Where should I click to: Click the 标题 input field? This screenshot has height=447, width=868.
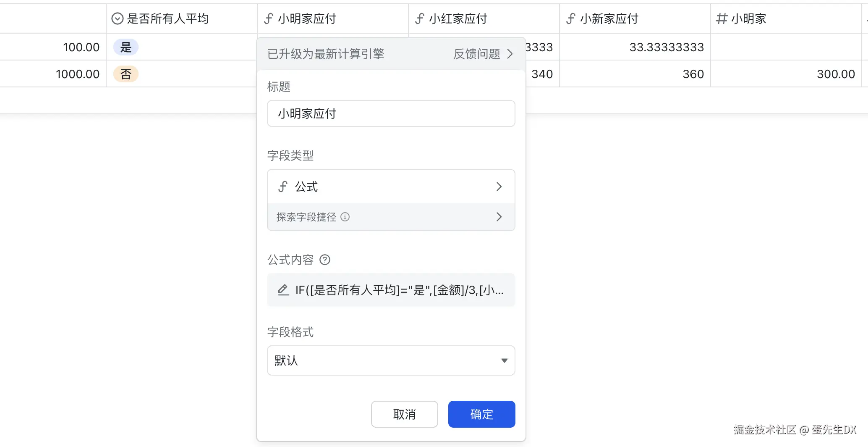(x=391, y=113)
